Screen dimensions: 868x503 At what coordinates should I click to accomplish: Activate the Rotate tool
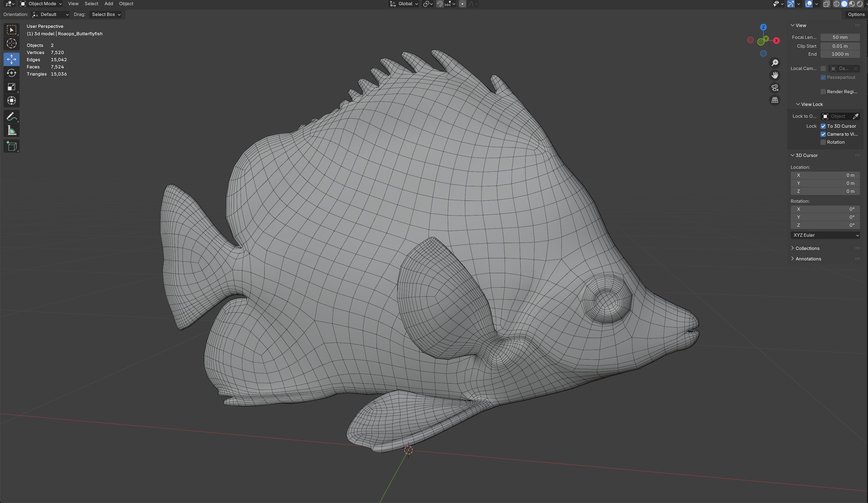coord(11,73)
